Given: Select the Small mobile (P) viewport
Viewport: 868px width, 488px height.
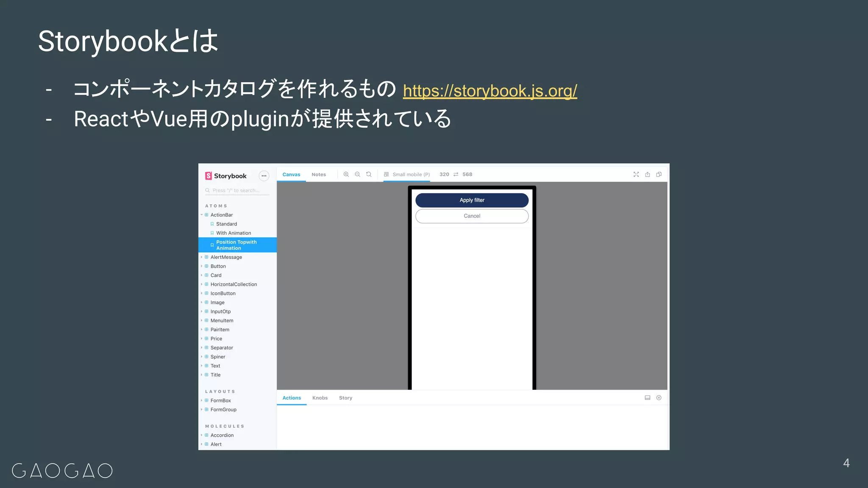Looking at the screenshot, I should 411,175.
